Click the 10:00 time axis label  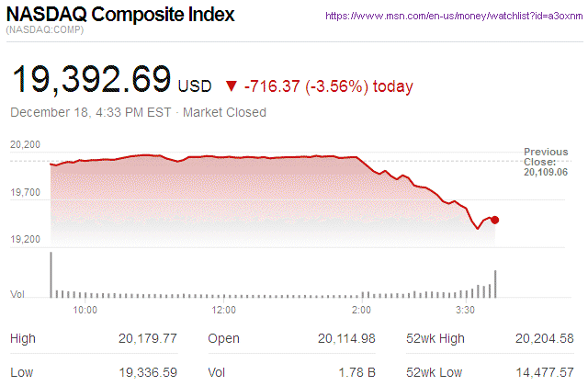click(85, 310)
